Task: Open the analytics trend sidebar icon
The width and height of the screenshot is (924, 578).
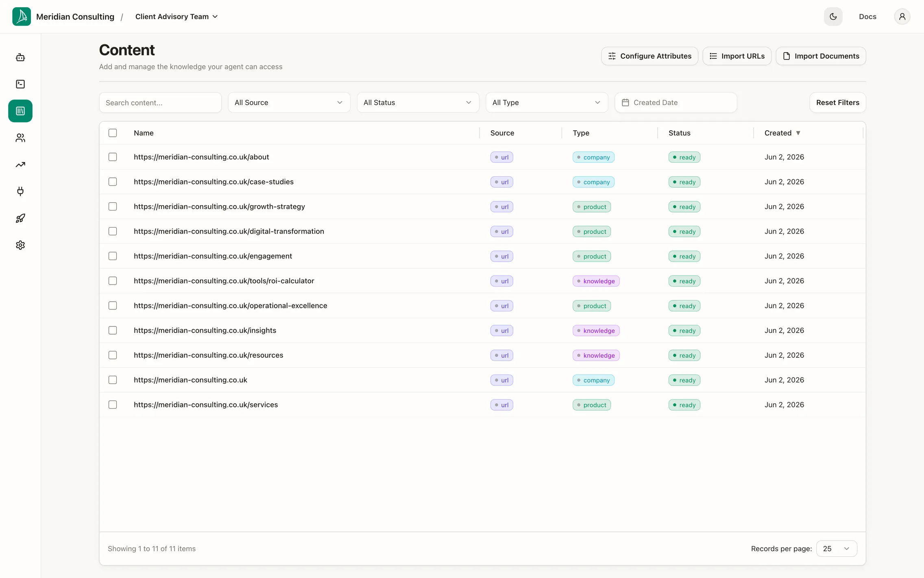Action: (20, 165)
